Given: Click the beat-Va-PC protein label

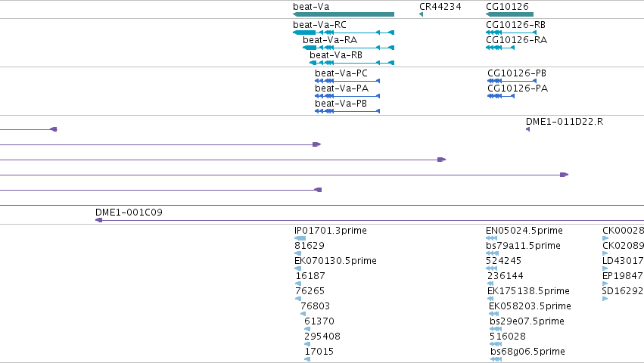Looking at the screenshot, I should [x=341, y=73].
